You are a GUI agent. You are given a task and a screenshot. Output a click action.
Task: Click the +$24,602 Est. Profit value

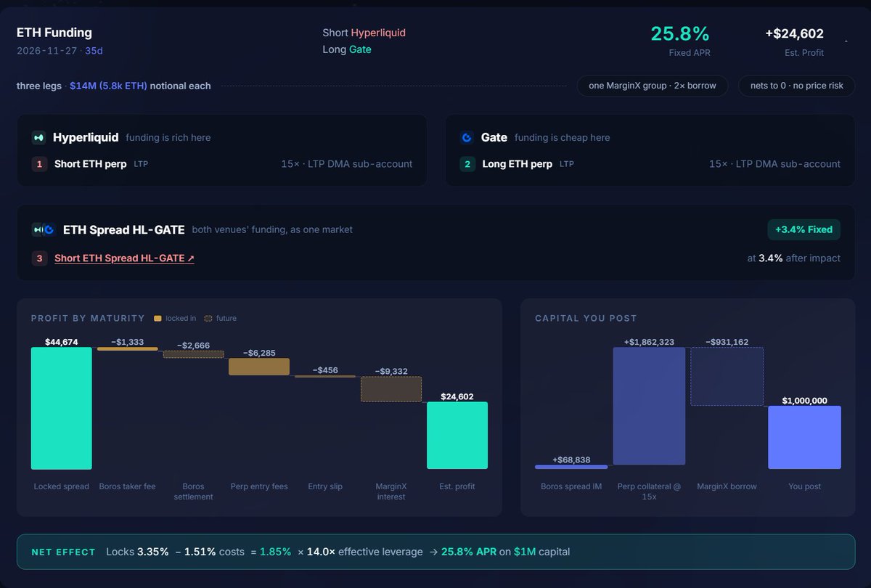pyautogui.click(x=794, y=33)
